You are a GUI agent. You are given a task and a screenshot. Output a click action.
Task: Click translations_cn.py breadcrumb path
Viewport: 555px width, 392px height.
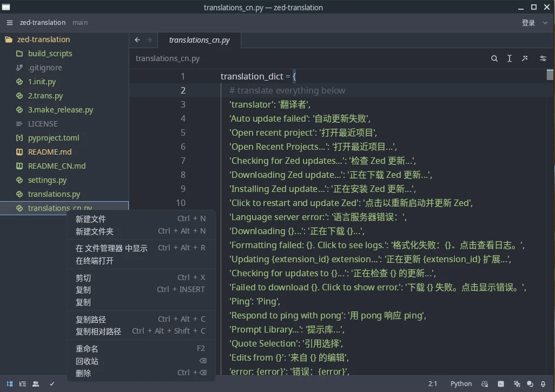[168, 58]
